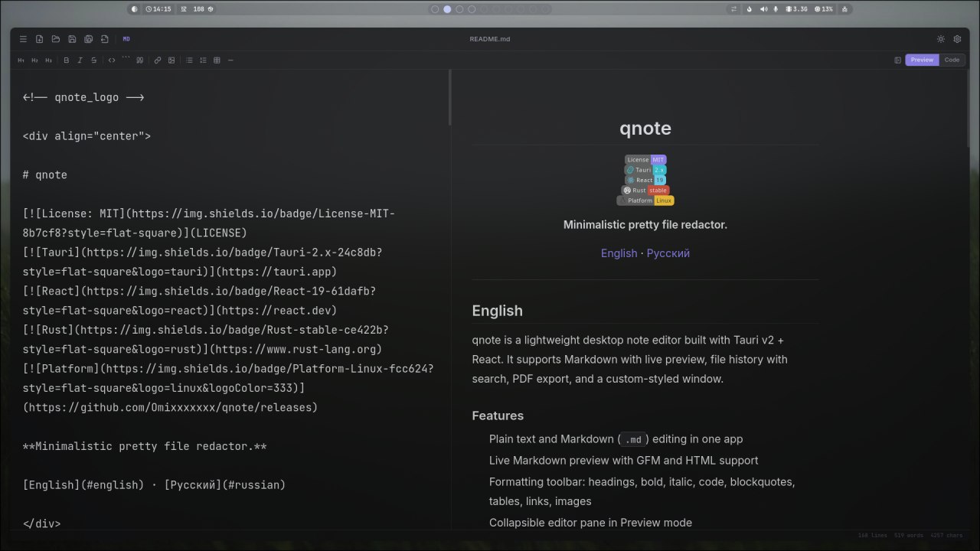Screen dimensions: 980x551
Task: Follow the Русский link in preview
Action: coord(668,253)
